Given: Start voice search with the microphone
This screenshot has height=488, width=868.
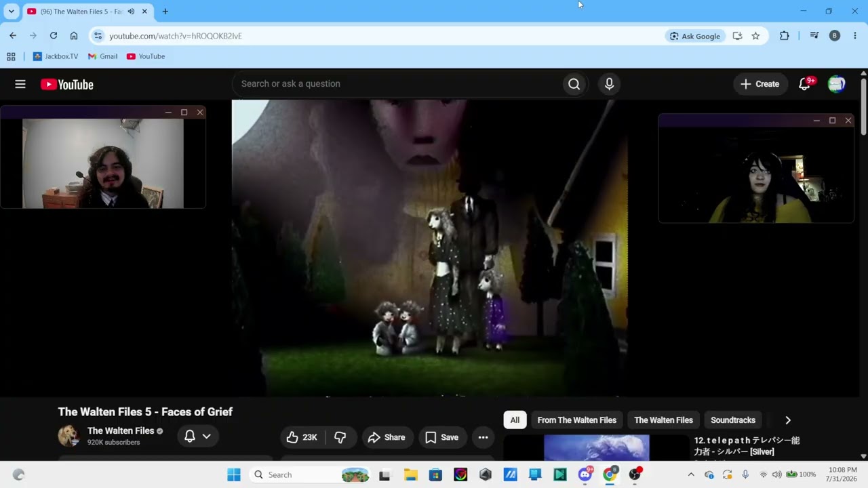Looking at the screenshot, I should click(609, 84).
